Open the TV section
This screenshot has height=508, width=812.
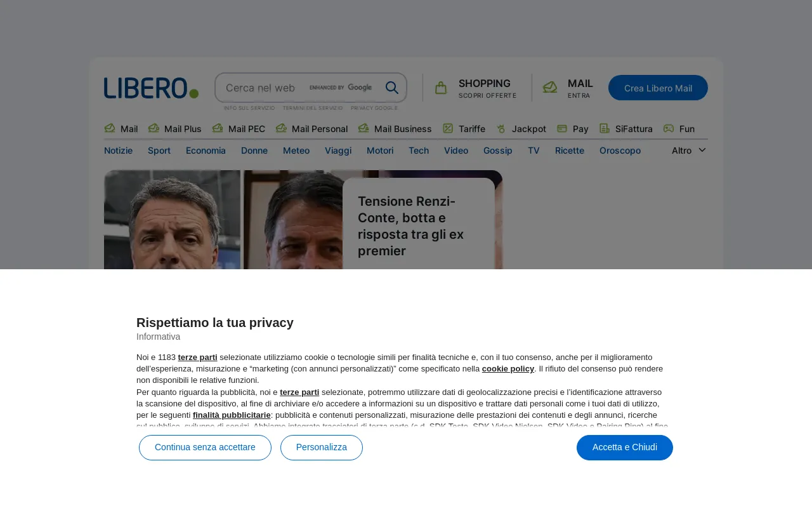click(x=534, y=150)
